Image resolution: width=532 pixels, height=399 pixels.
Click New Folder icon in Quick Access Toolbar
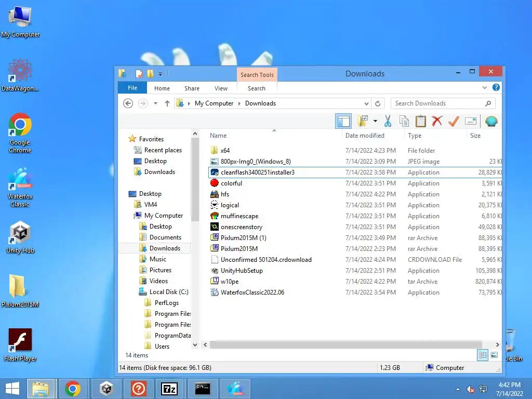150,74
